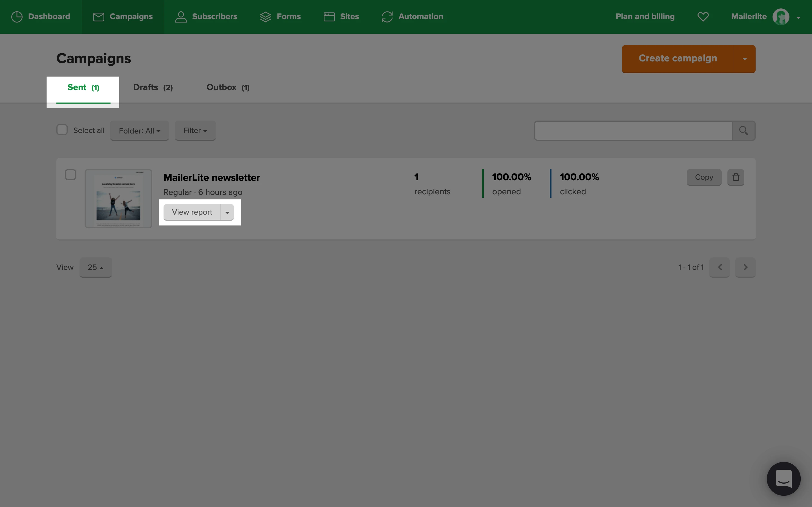Check the Select all checkbox
Screen dimensions: 812x507
click(62, 130)
